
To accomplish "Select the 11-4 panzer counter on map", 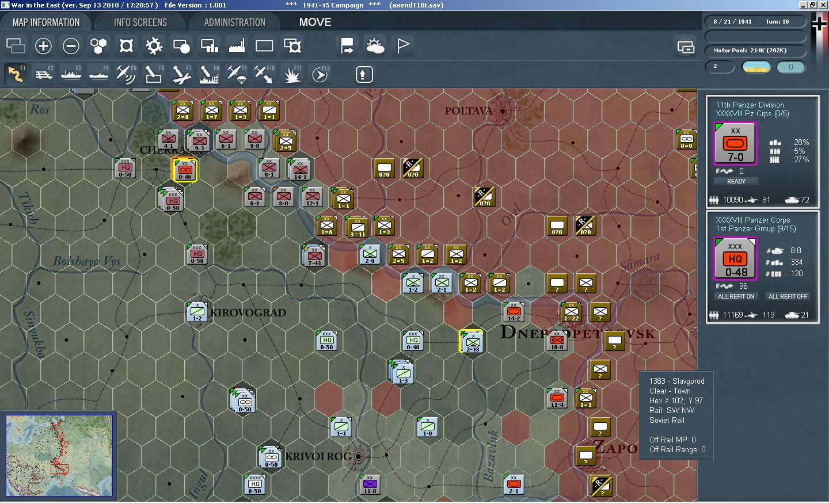I will point(557,398).
